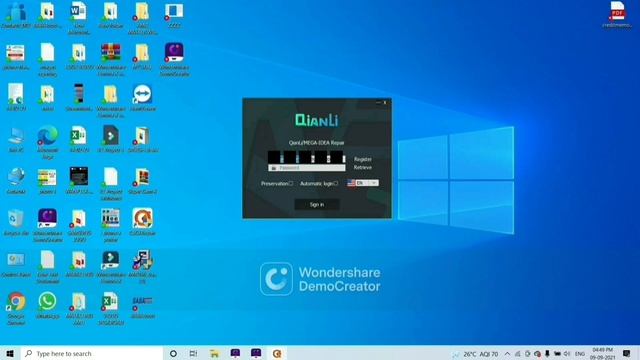Select the Control Panel desktop icon
640x360 pixels.
tap(16, 263)
